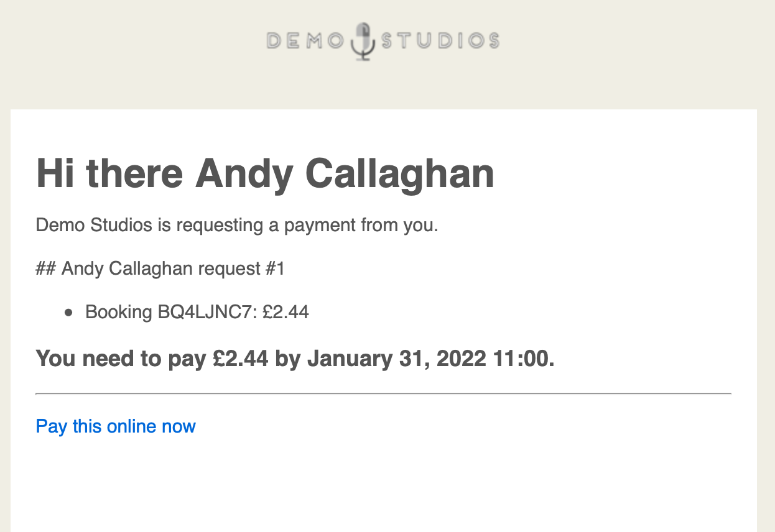This screenshot has width=775, height=532.
Task: Click the bold You need to pay text
Action: click(x=121, y=359)
